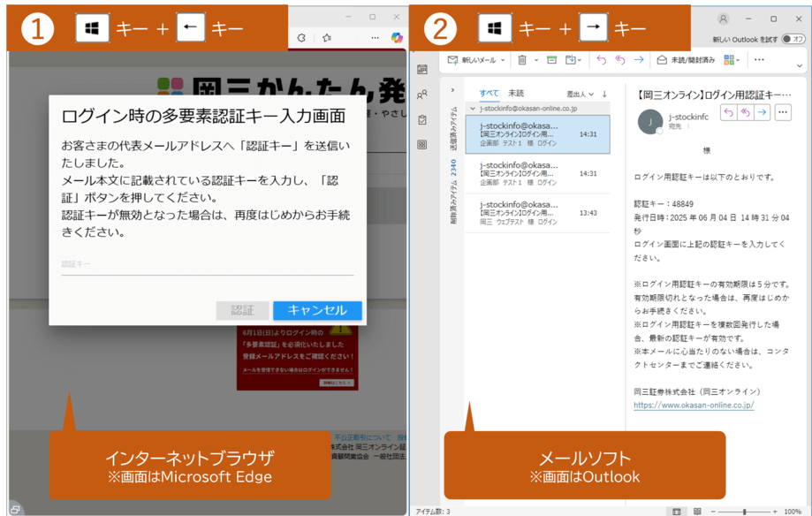Click Forward button in reading pane header
Image resolution: width=812 pixels, height=516 pixels.
point(762,112)
